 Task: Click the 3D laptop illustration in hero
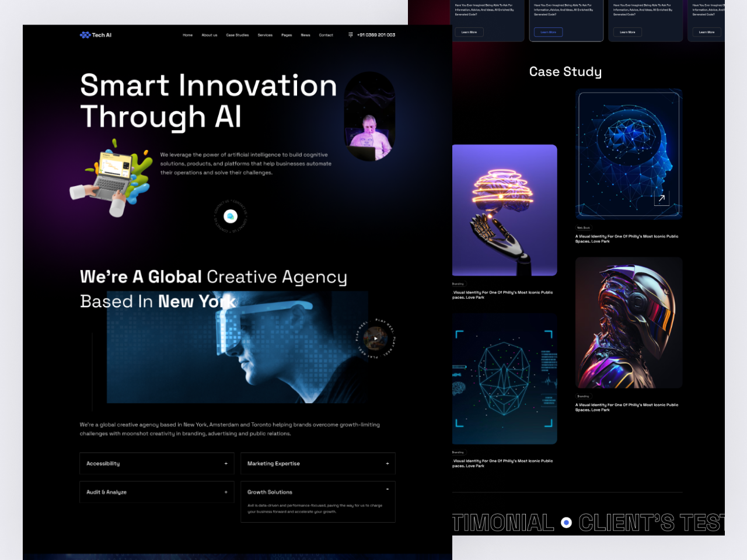(111, 177)
